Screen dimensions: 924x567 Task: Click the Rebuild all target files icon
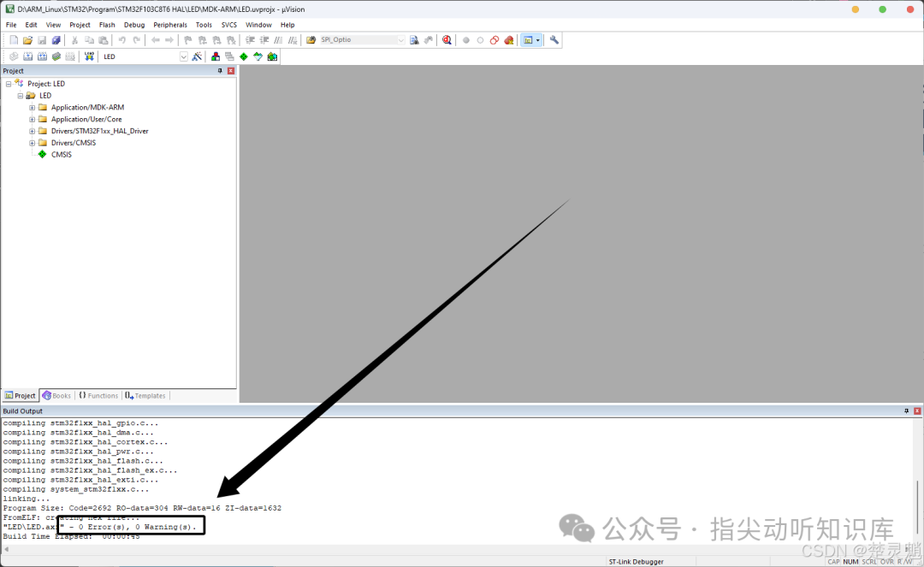(x=42, y=56)
